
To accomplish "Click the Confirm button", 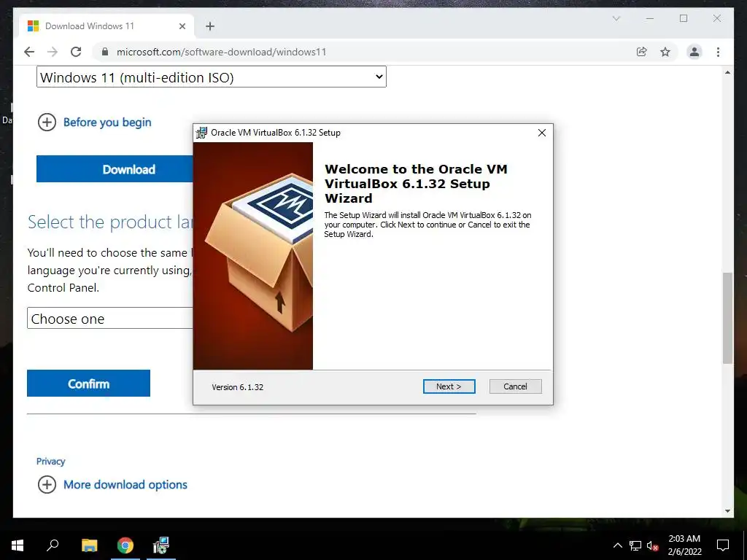I will (x=88, y=384).
